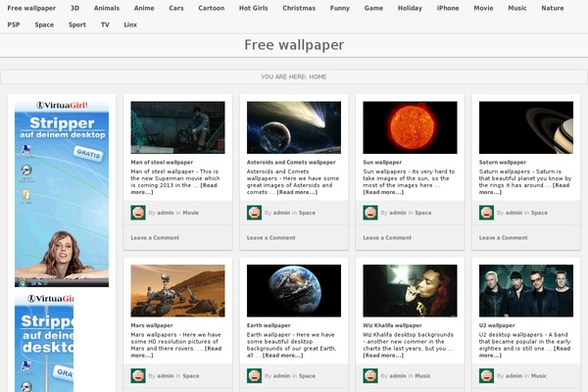Click the U2 wallpaper title
This screenshot has width=588, height=392.
497,325
